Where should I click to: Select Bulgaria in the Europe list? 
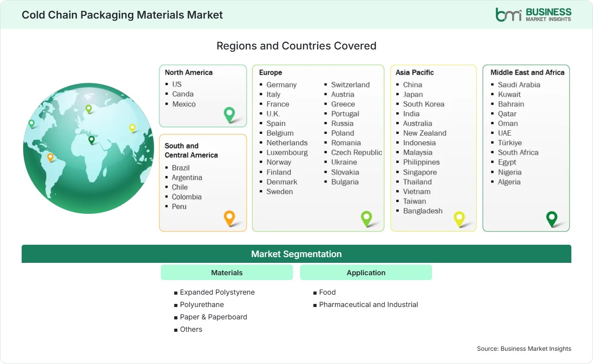point(345,182)
